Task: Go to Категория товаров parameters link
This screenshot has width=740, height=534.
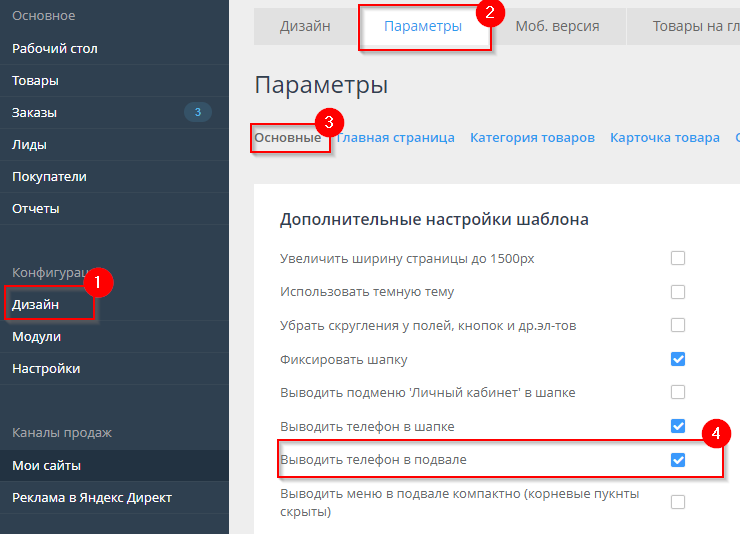Action: pyautogui.click(x=532, y=137)
